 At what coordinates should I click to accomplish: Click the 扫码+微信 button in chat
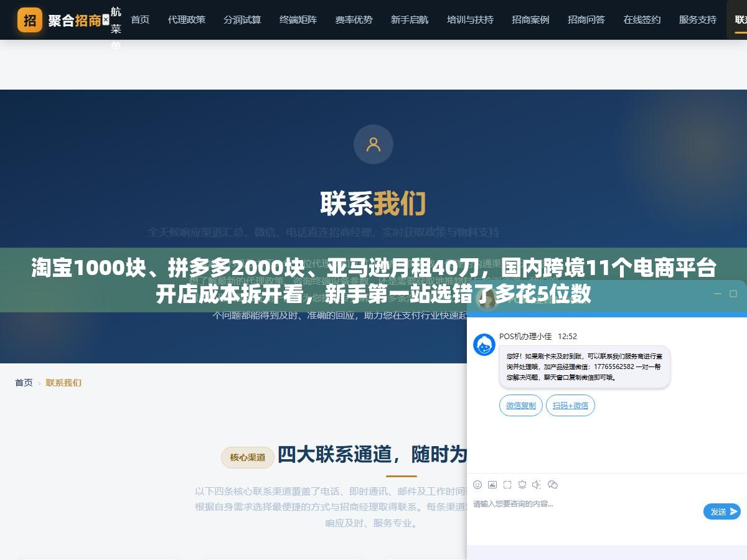[570, 406]
